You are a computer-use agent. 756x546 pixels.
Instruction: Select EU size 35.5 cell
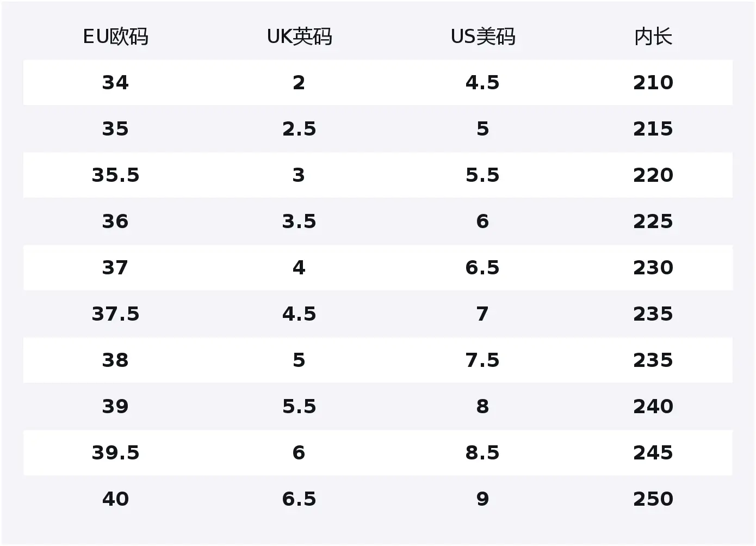coord(115,175)
